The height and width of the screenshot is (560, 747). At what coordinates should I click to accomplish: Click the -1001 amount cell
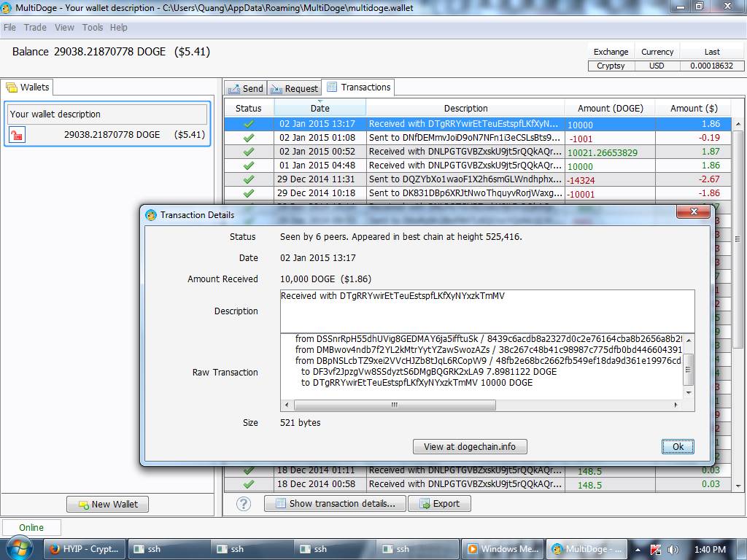[x=611, y=139]
